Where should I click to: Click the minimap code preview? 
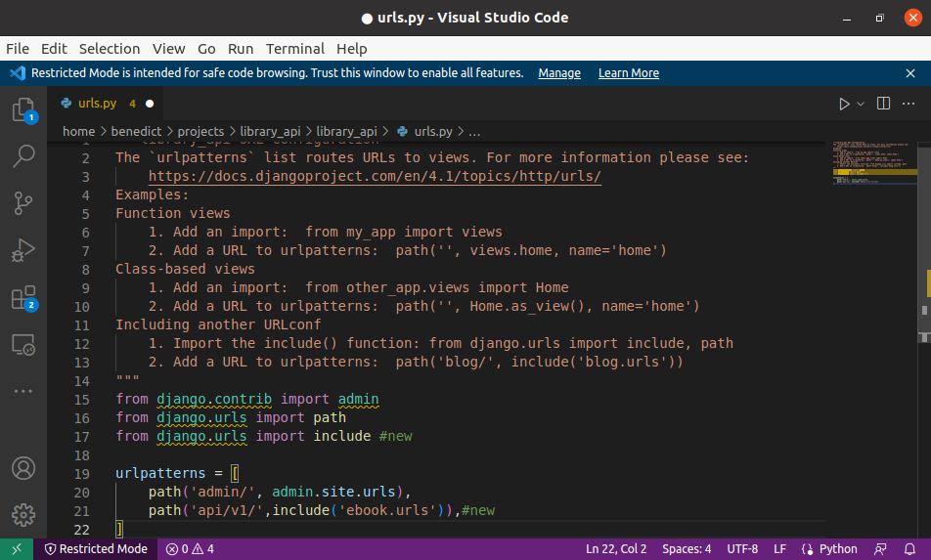pos(874,163)
